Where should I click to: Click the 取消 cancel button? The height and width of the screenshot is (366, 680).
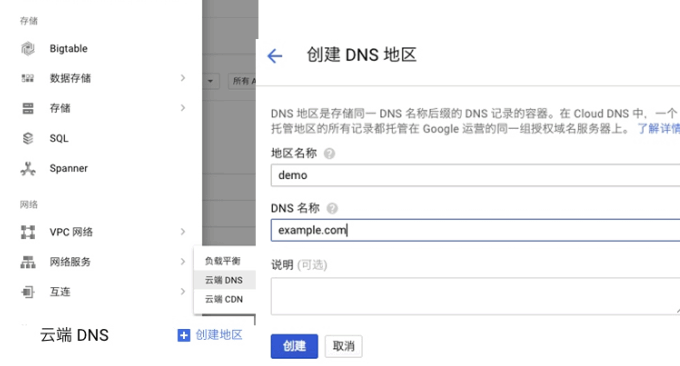(x=343, y=346)
